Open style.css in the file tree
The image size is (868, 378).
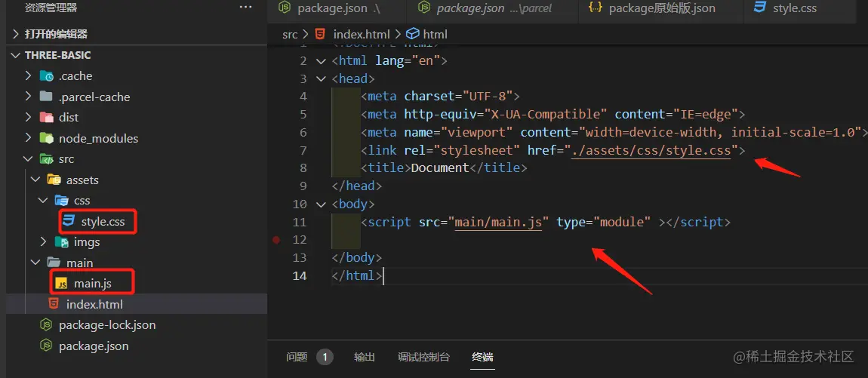click(103, 222)
